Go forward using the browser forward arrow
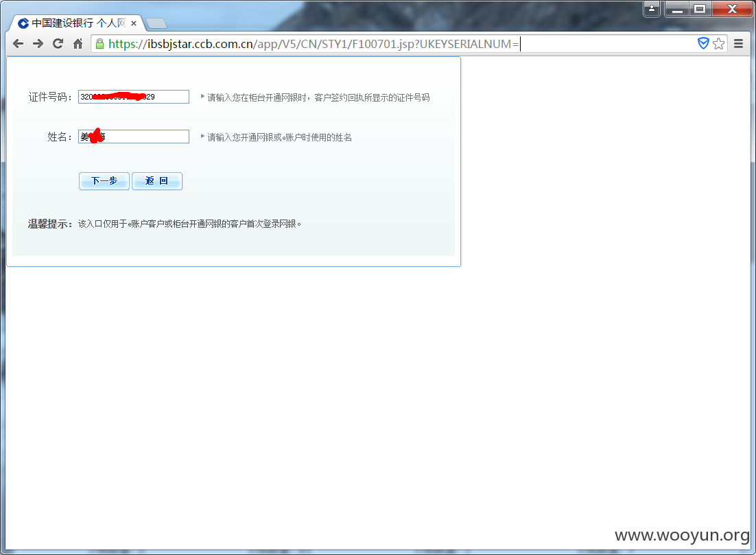This screenshot has width=756, height=555. (38, 44)
